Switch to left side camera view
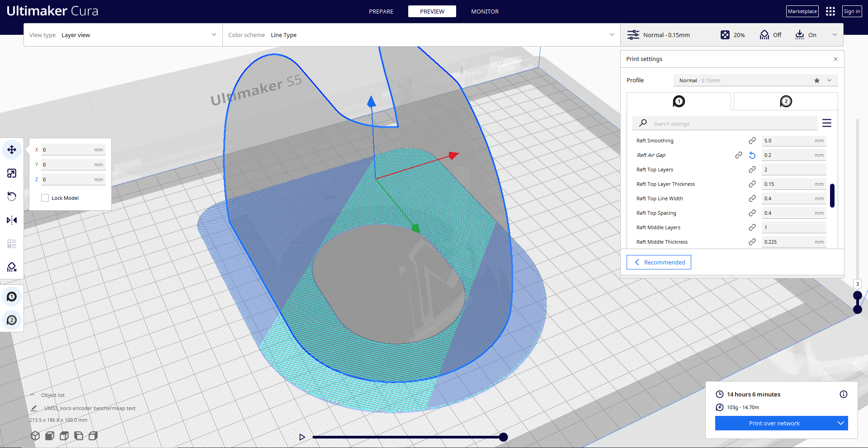This screenshot has height=448, width=868. pyautogui.click(x=79, y=436)
